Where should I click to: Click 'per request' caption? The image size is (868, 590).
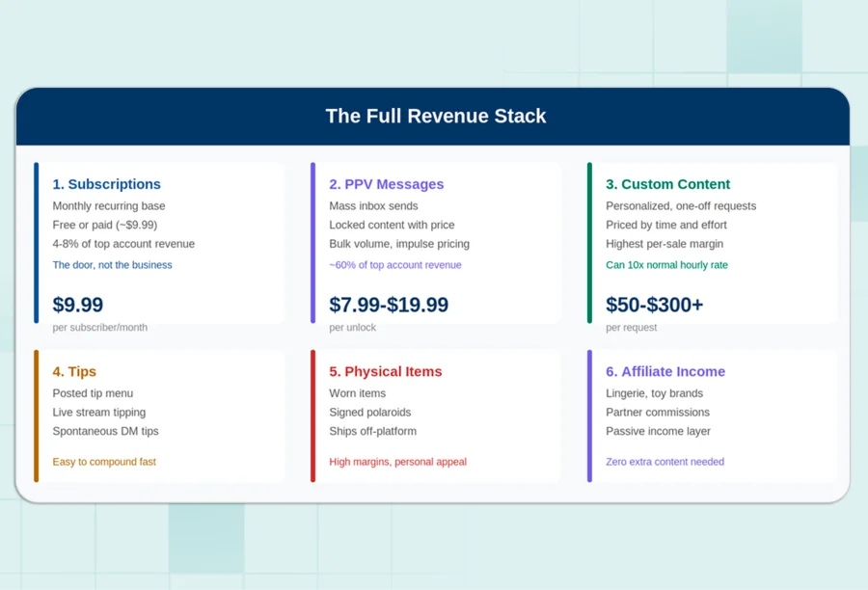coord(631,328)
